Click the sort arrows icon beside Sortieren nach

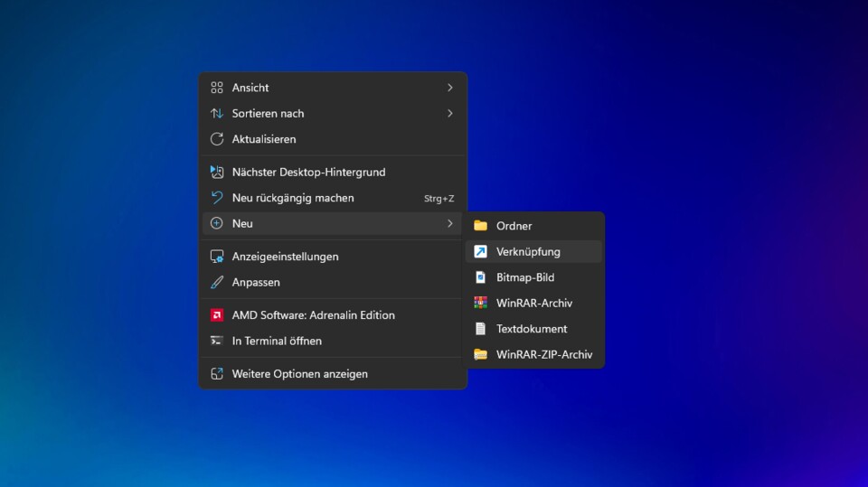216,114
